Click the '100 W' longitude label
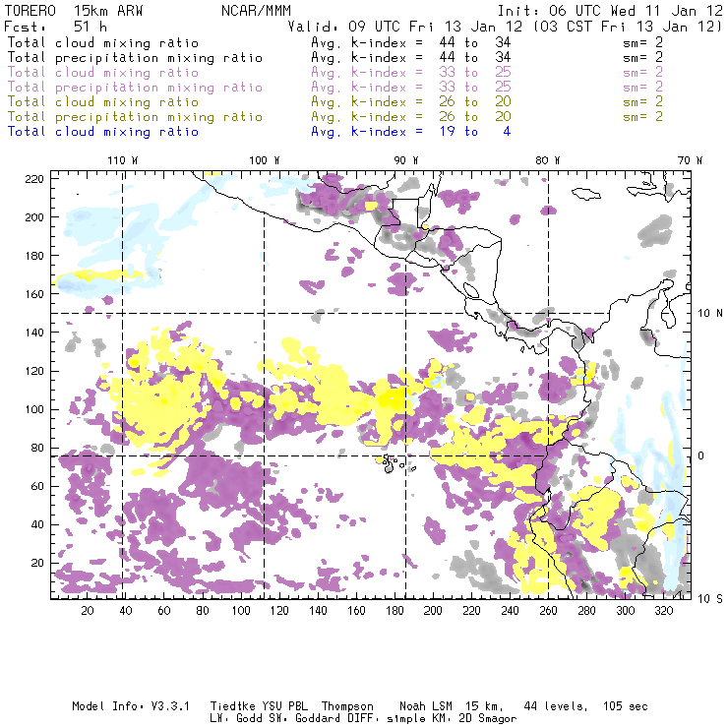Screen dimensions: 728x728 (x=265, y=160)
